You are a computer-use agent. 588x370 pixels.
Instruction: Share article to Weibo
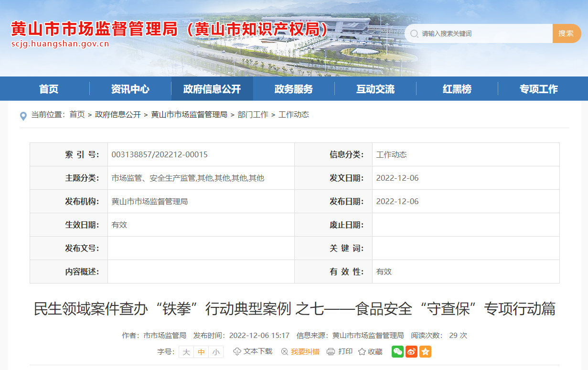click(411, 351)
